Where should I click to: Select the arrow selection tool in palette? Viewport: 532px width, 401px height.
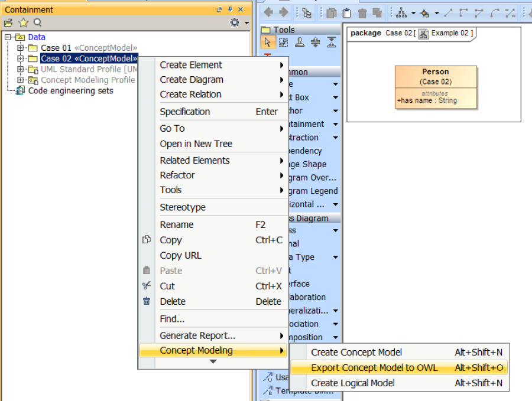coord(268,42)
